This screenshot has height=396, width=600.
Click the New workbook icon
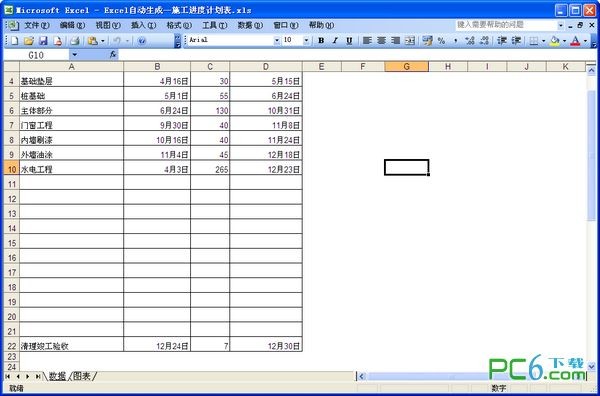pos(14,41)
